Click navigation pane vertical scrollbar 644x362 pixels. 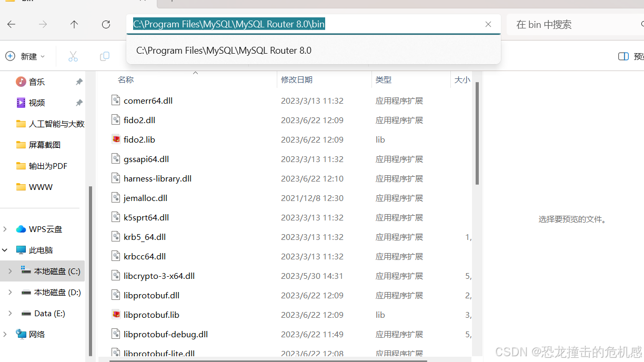pos(90,271)
